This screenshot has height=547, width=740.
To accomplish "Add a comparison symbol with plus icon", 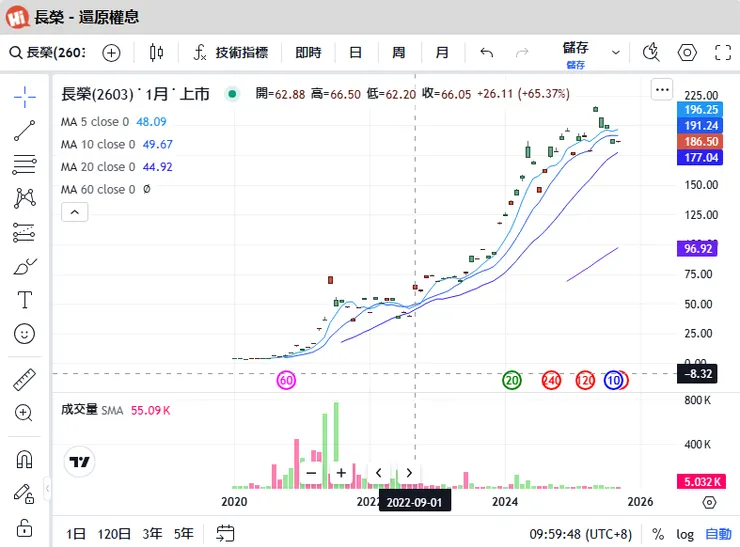I will pyautogui.click(x=111, y=52).
